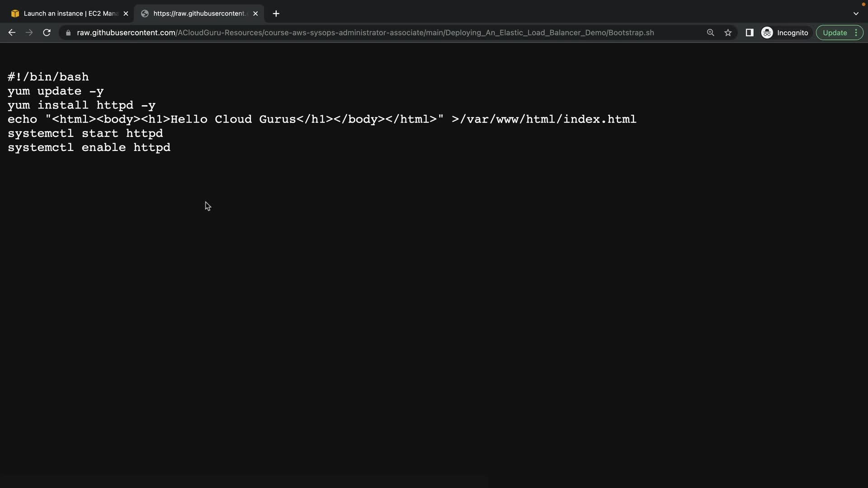Select the raw.githubusercontent tab

pos(199,14)
